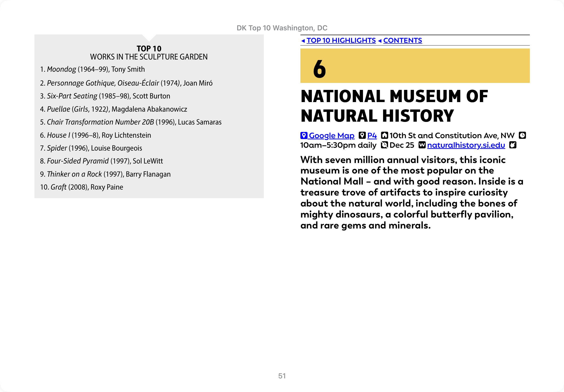Click Works in the Sculpture Garden box heading
This screenshot has height=392, width=564.
(x=149, y=57)
